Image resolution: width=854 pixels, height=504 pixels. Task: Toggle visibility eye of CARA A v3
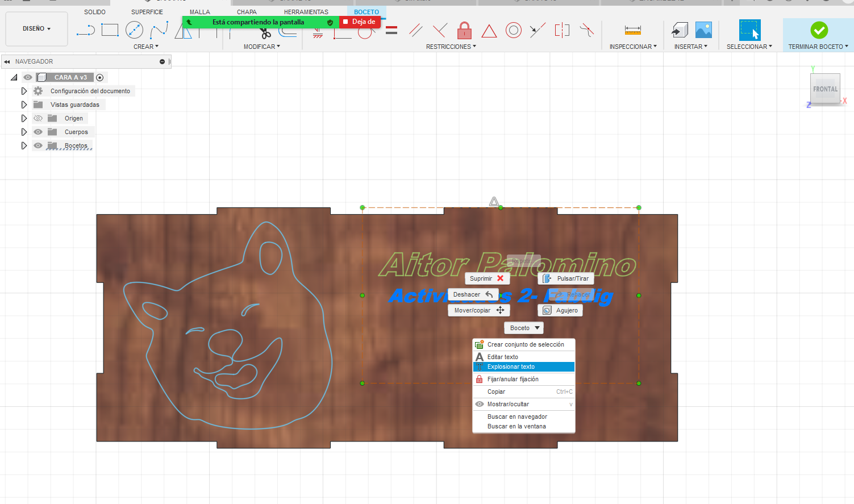click(x=27, y=77)
